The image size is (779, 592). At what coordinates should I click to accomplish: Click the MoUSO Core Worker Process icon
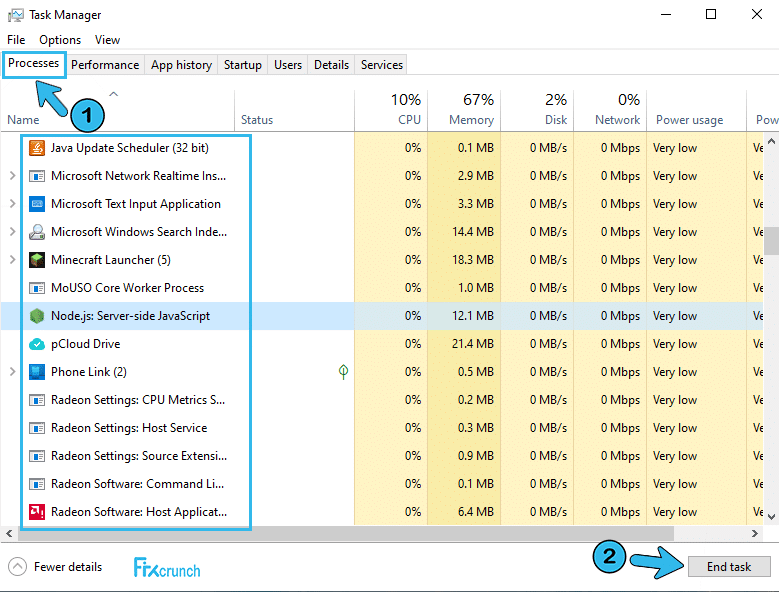pos(37,288)
